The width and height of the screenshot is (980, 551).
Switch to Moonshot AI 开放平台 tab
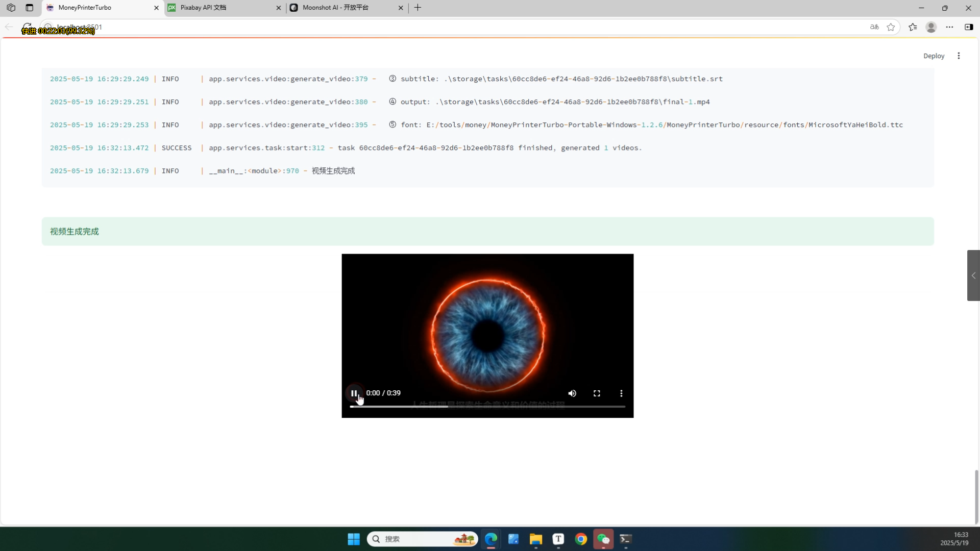pyautogui.click(x=342, y=8)
